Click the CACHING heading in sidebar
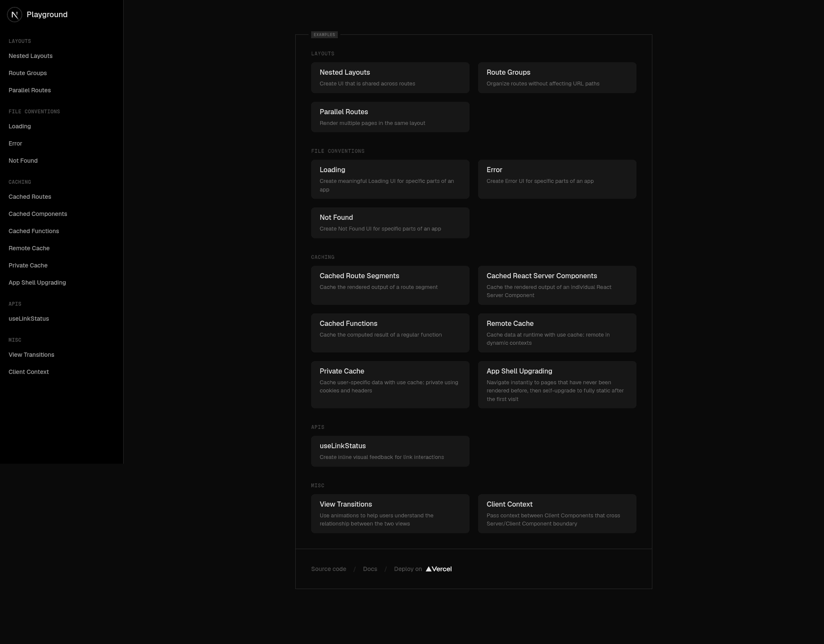Viewport: 824px width, 644px height. pos(20,182)
